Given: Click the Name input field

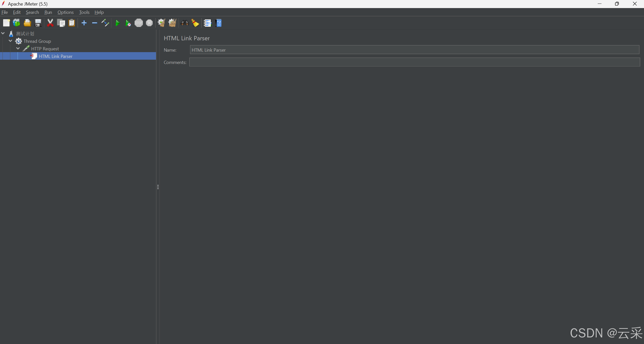Looking at the screenshot, I should point(415,50).
